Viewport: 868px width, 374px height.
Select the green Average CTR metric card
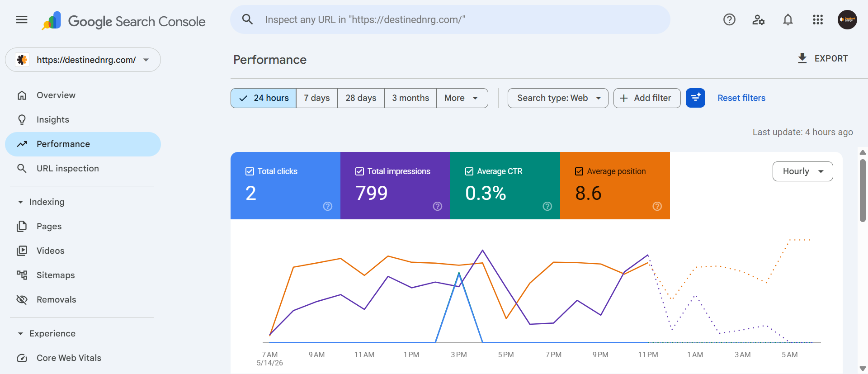coord(505,185)
